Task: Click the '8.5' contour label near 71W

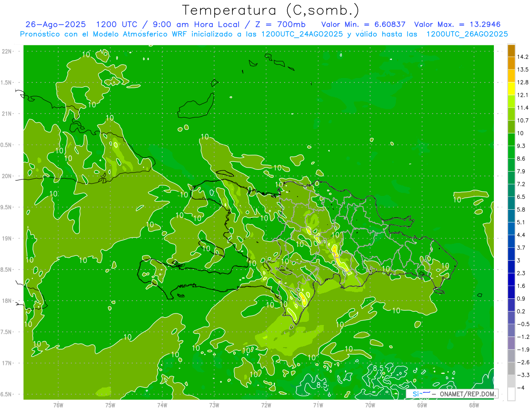Action: (321, 385)
